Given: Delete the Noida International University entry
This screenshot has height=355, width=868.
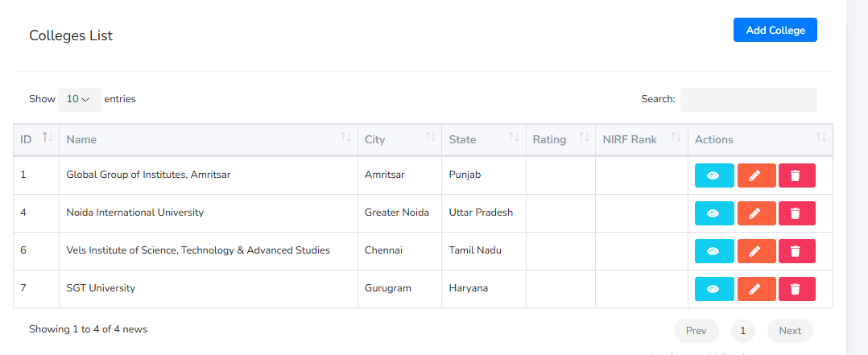Looking at the screenshot, I should tap(796, 213).
